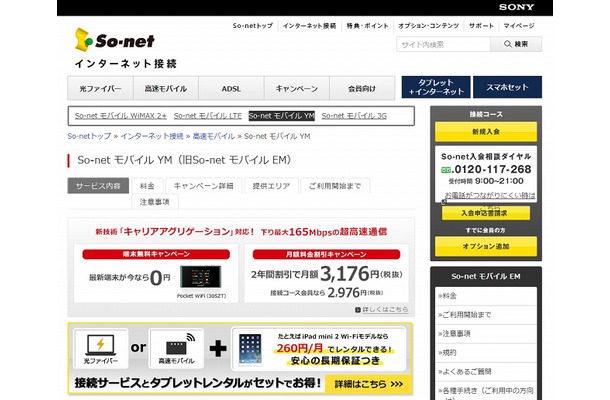Click the オプション追加 button
This screenshot has width=610, height=400.
point(486,246)
